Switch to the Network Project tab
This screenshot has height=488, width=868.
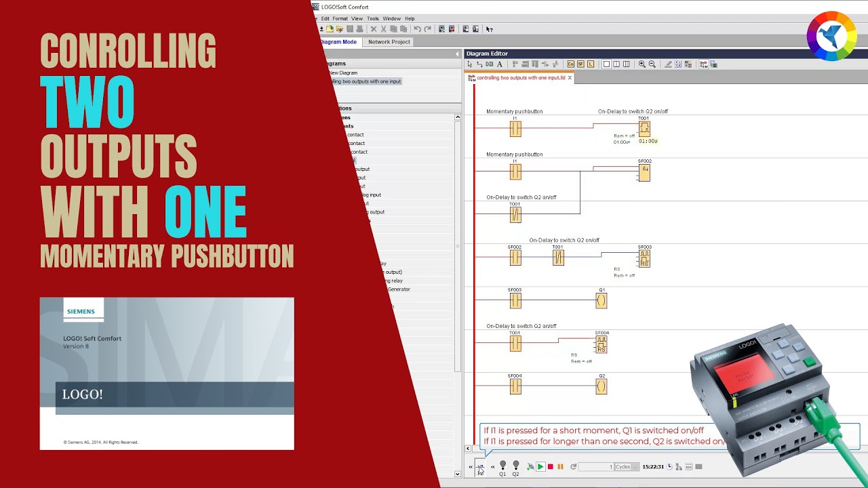click(x=389, y=42)
